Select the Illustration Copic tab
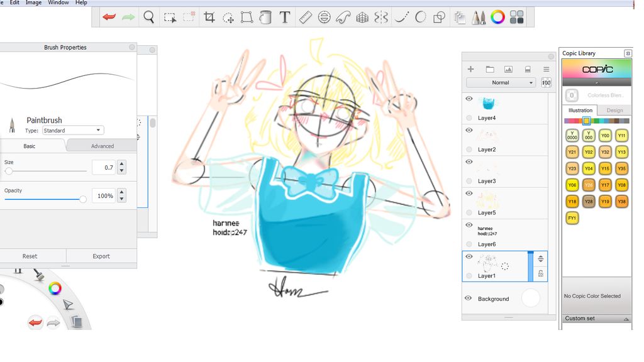Image resolution: width=644 pixels, height=362 pixels. coord(580,110)
